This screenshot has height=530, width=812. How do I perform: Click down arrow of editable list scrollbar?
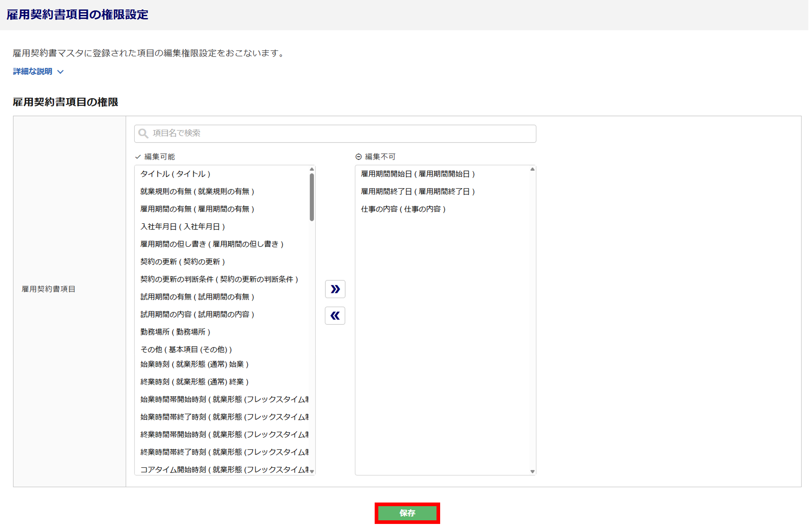(x=312, y=471)
